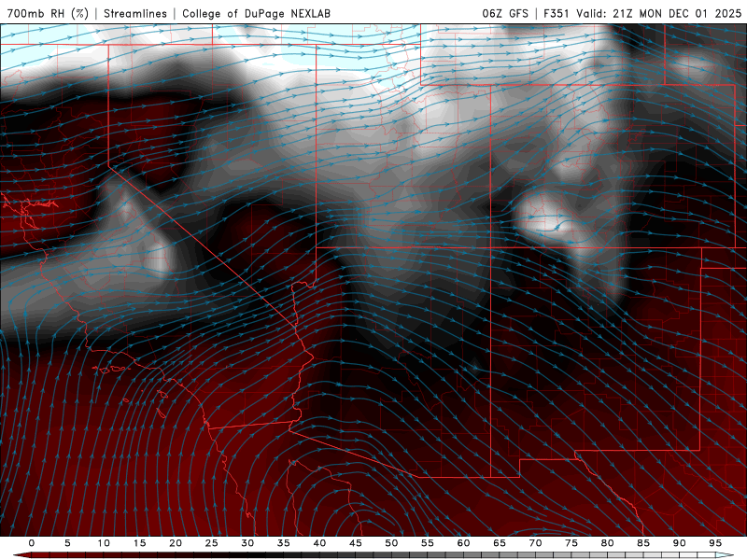The height and width of the screenshot is (560, 747).
Task: Select the "F351" forecast hour text
Action: (557, 13)
